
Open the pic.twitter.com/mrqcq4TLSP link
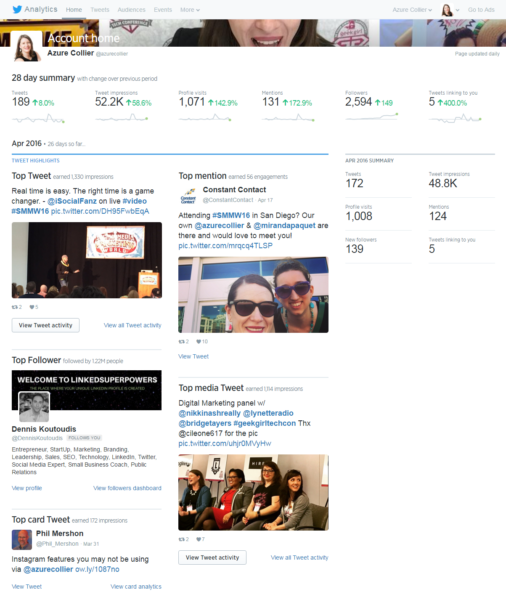pyautogui.click(x=225, y=246)
